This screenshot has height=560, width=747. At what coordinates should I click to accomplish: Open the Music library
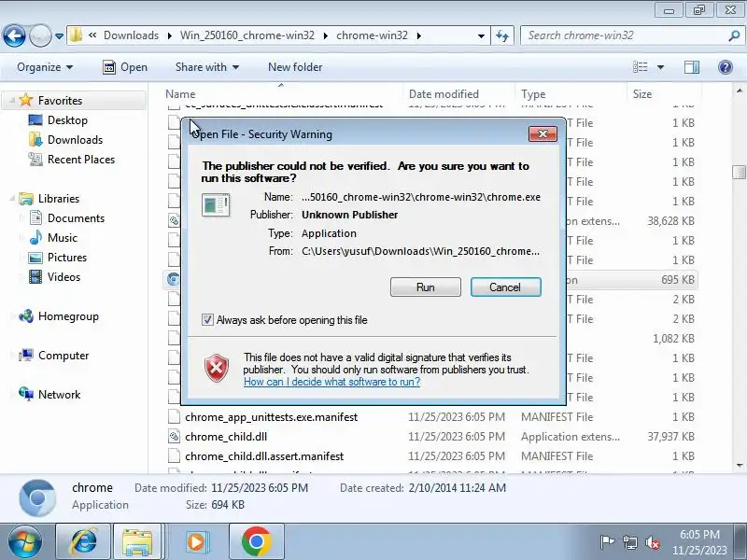(62, 238)
